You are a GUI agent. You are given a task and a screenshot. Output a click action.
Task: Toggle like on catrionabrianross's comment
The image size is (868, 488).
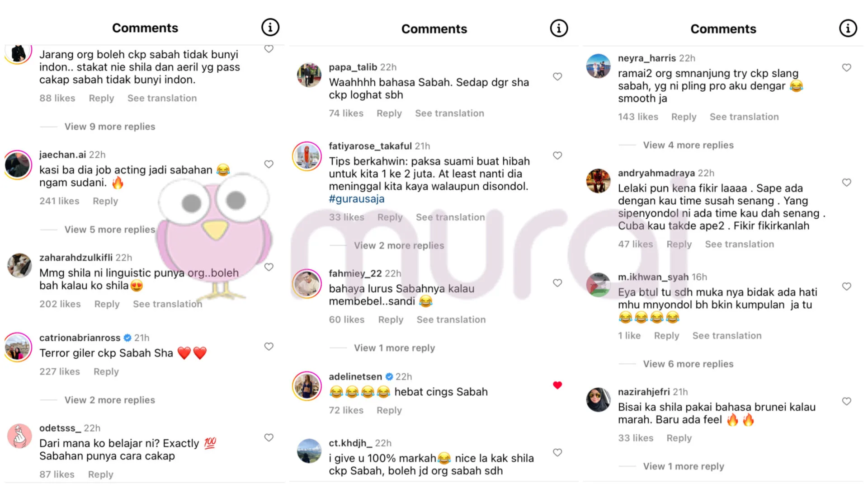click(269, 346)
